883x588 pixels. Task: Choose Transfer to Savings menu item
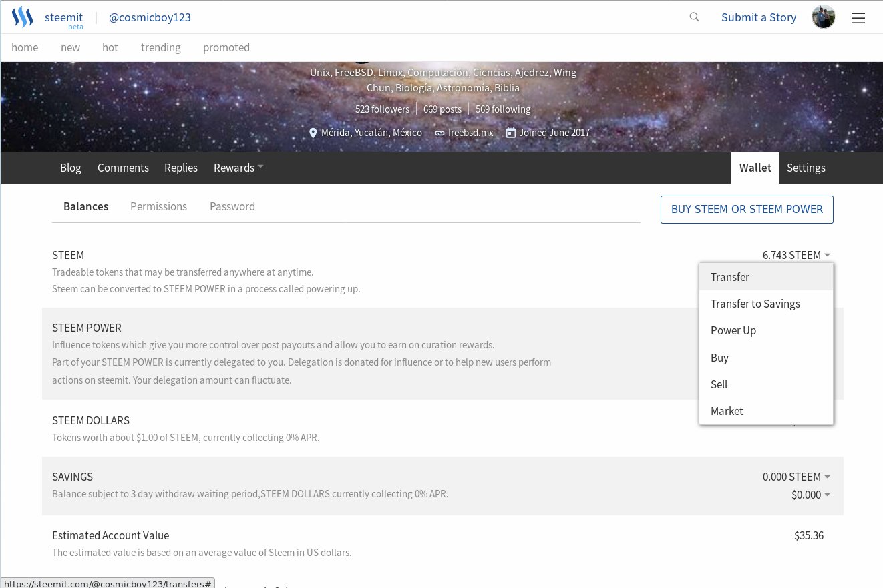click(766, 304)
